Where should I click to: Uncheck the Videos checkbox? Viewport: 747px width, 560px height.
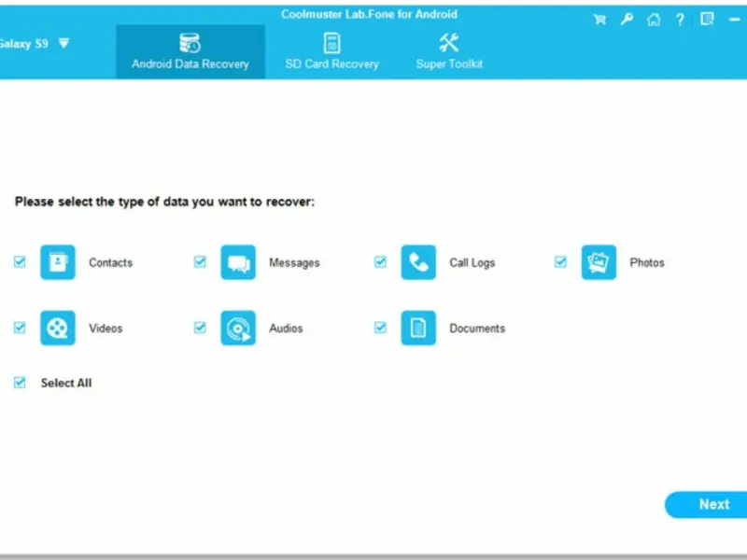20,328
